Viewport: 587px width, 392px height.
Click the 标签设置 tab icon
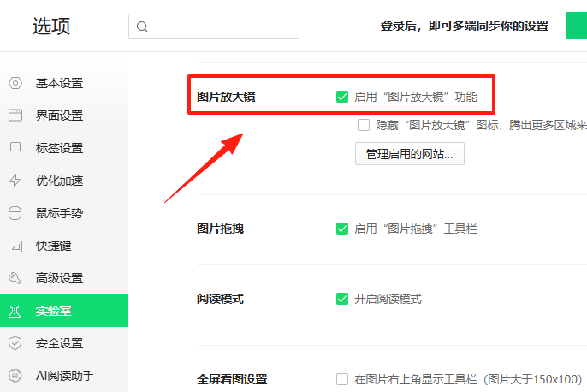[x=15, y=147]
